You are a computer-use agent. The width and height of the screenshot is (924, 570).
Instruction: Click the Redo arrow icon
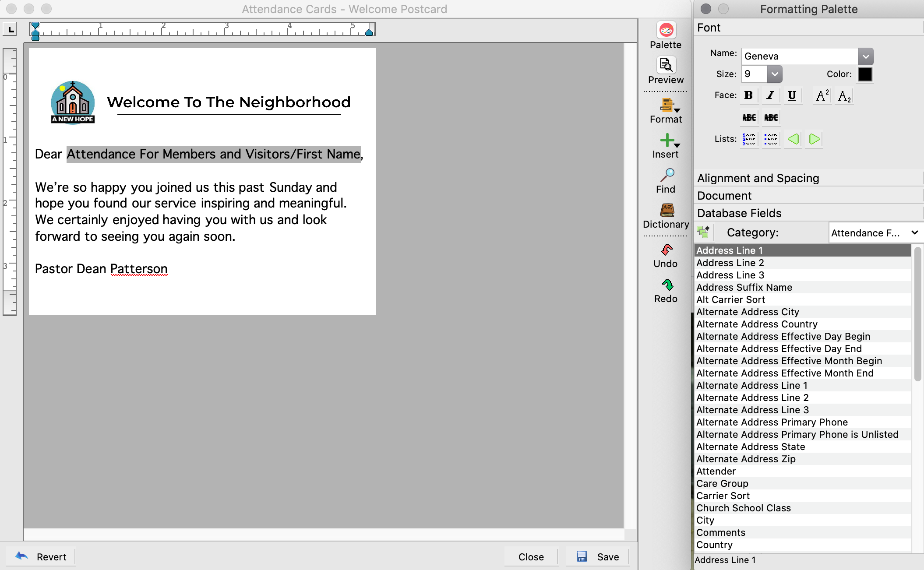[x=667, y=285]
